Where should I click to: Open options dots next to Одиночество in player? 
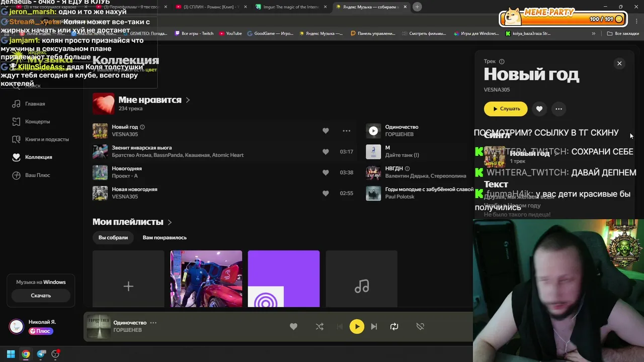coord(153,323)
